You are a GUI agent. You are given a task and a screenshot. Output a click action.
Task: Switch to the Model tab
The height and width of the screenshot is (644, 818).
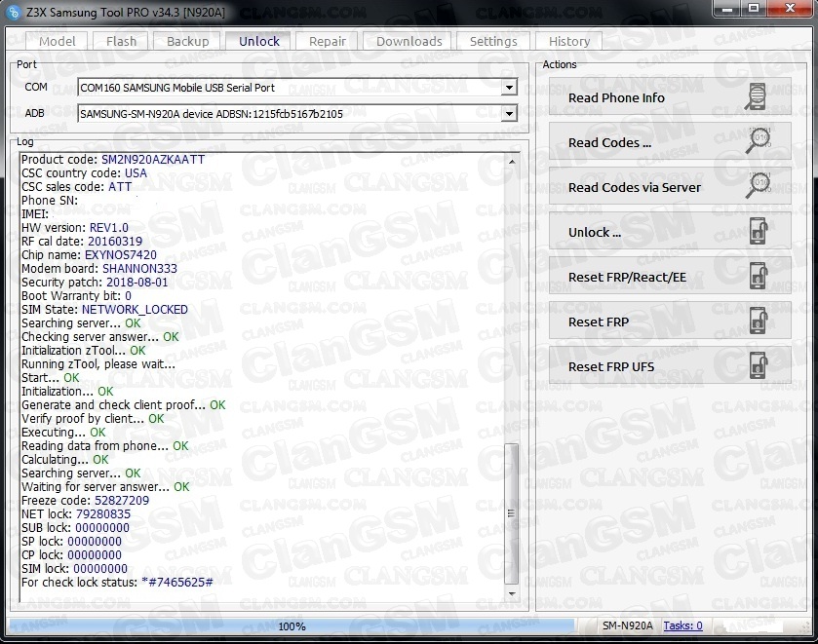click(58, 41)
